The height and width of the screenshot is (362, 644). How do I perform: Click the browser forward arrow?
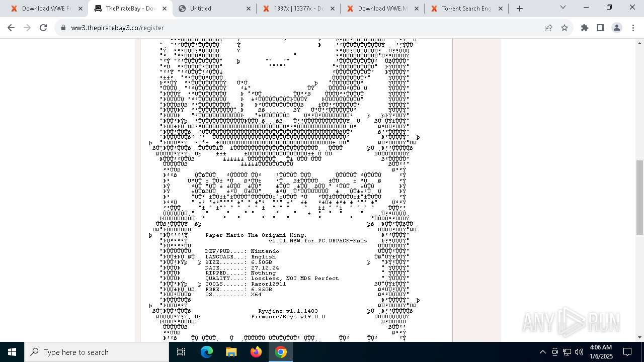(27, 28)
